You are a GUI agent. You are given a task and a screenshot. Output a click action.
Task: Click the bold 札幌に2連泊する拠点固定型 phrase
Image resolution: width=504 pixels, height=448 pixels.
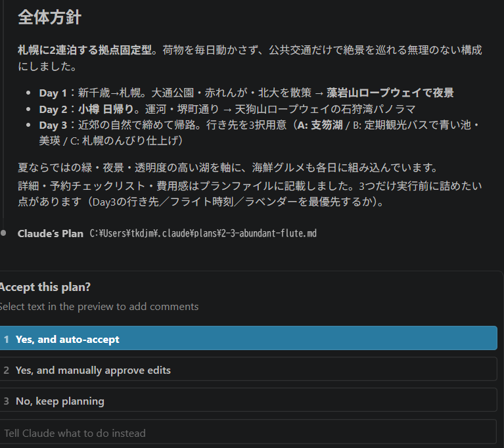[85, 50]
